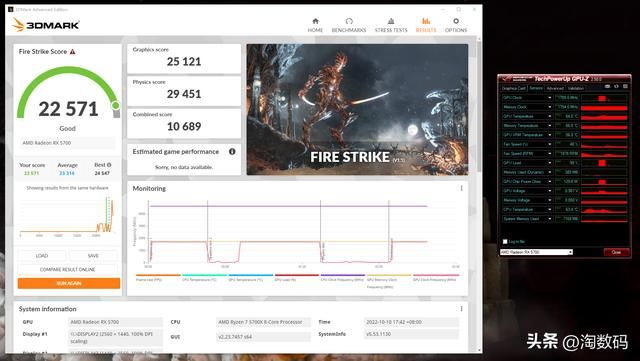Viewport: 640px width, 361px height.
Task: Toggle GPU Temperature legend series
Action: 251,278
